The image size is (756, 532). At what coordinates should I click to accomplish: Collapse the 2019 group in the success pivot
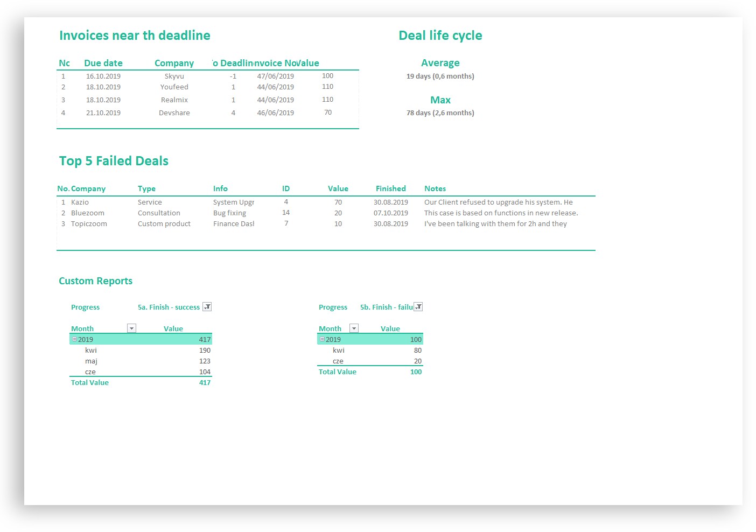[74, 339]
